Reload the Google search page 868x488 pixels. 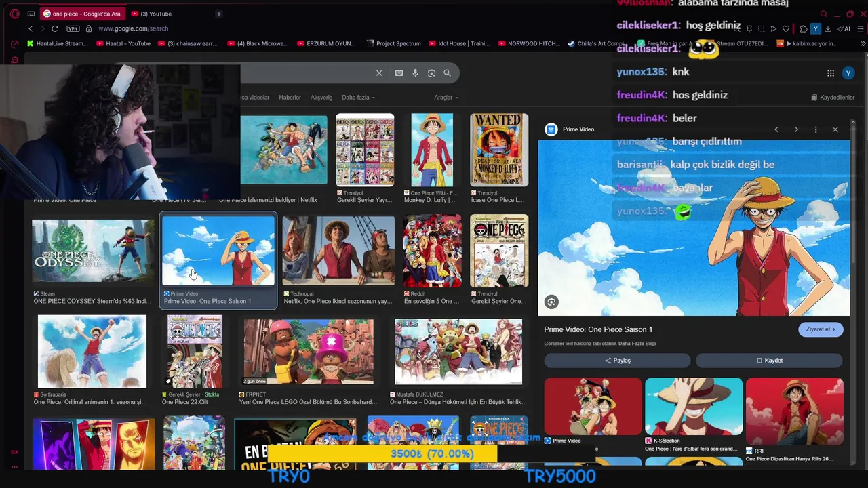(55, 28)
